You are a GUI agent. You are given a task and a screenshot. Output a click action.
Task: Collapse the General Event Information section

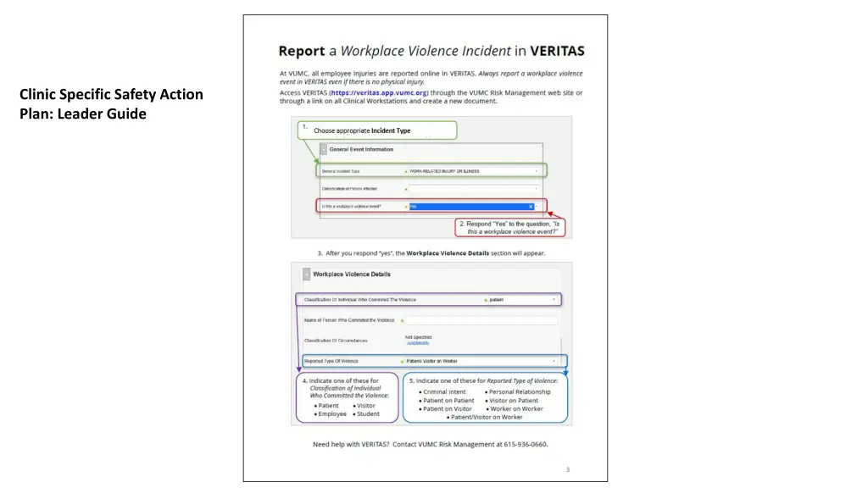pyautogui.click(x=323, y=149)
